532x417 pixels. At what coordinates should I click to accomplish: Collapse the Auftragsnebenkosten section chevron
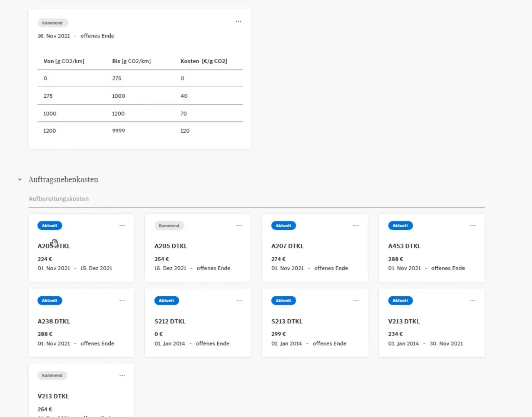[x=20, y=180]
